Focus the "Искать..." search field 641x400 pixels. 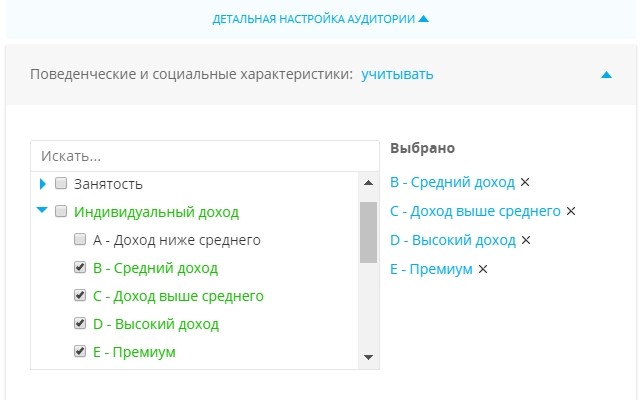pos(205,156)
